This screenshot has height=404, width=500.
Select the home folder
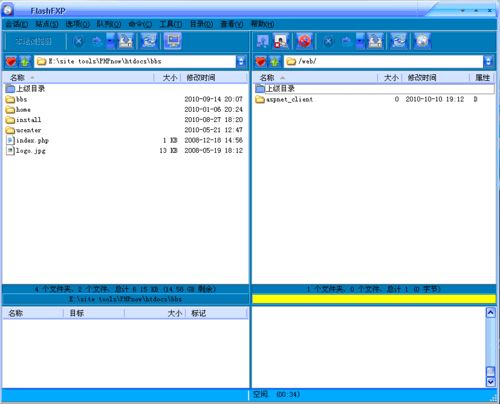pyautogui.click(x=18, y=110)
